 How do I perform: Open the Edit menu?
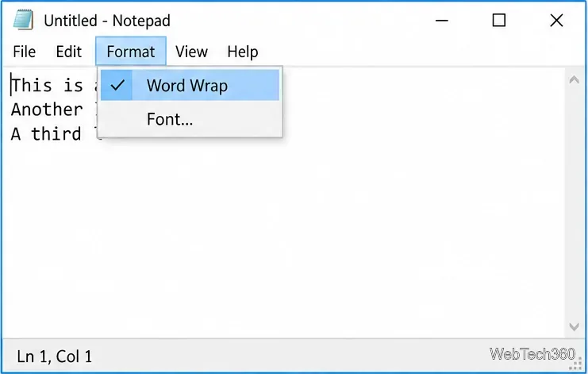point(68,52)
